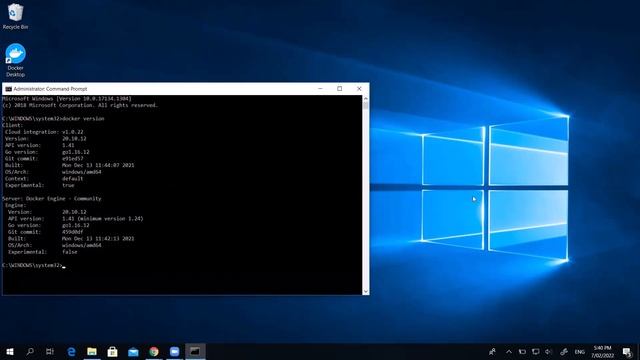Switch to Google Chrome on taskbar

click(x=154, y=351)
